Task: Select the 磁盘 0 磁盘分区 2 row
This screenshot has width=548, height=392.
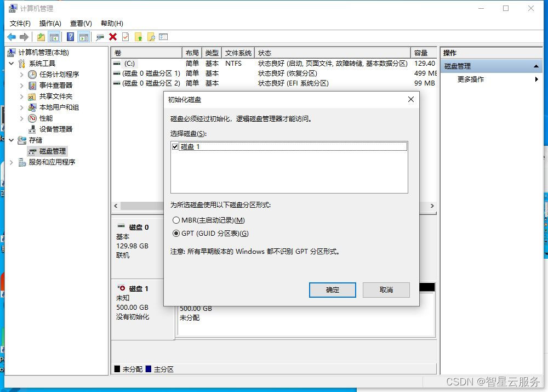Action: (x=275, y=83)
